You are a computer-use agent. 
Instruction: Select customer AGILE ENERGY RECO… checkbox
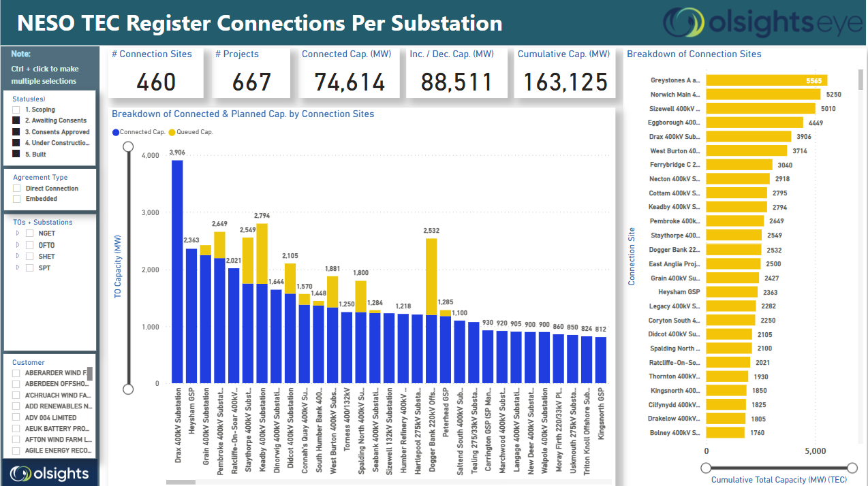[16, 451]
